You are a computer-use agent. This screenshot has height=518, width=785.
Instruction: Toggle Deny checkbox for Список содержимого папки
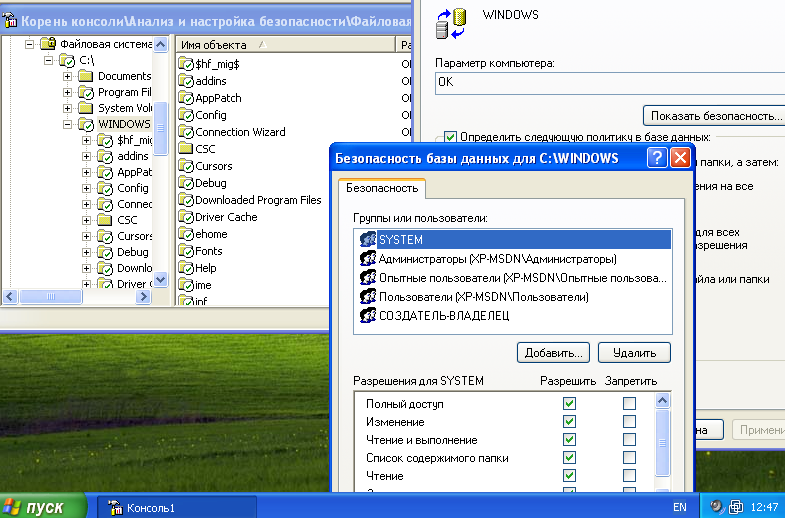(x=629, y=457)
